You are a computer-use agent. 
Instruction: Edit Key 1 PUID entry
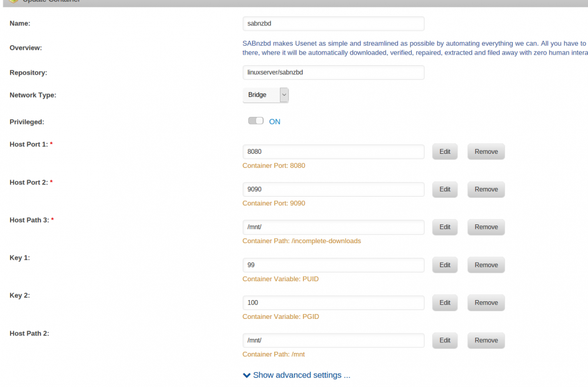click(445, 265)
